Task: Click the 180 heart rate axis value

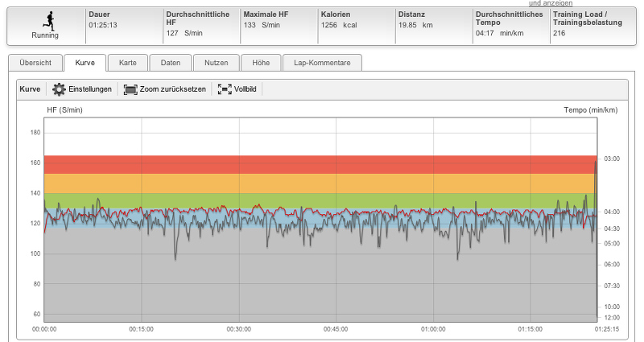Action: [35, 133]
